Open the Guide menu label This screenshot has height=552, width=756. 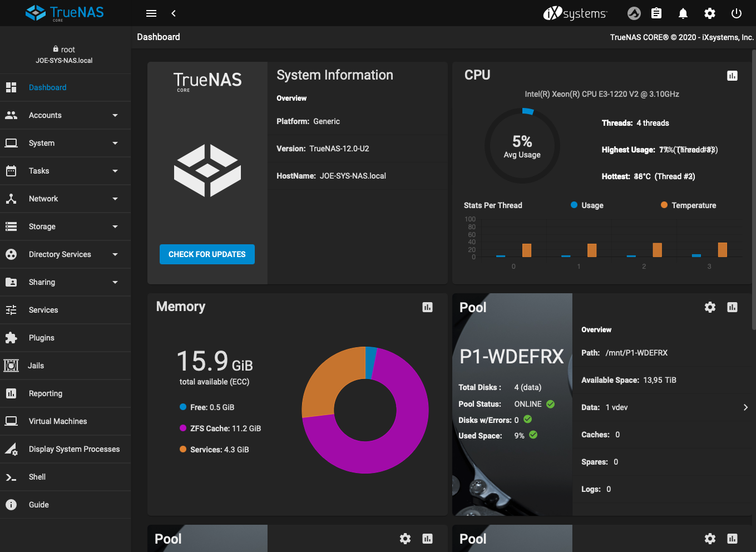click(x=39, y=505)
